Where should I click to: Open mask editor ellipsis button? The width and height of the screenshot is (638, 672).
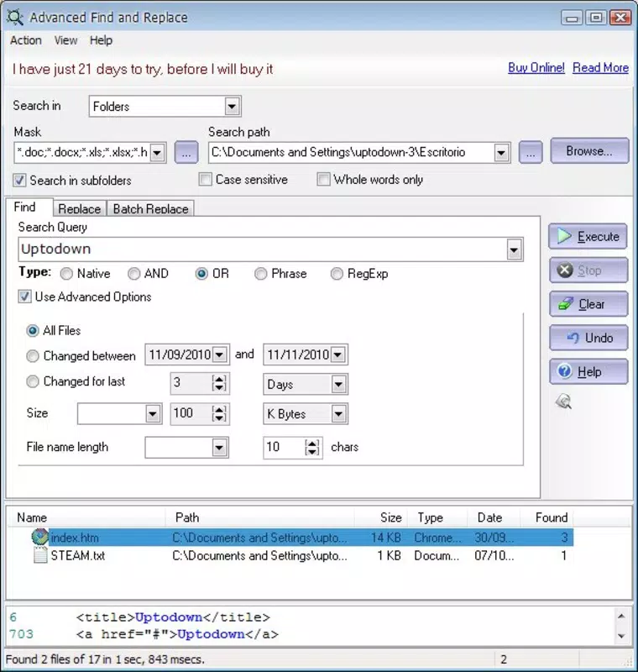186,152
